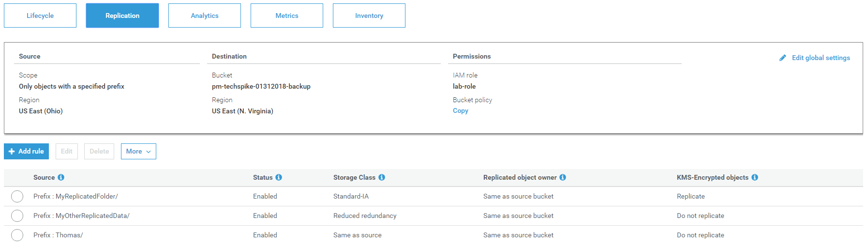Click plus icon on Add rule button
Screen dimensions: 868x248
pyautogui.click(x=12, y=151)
